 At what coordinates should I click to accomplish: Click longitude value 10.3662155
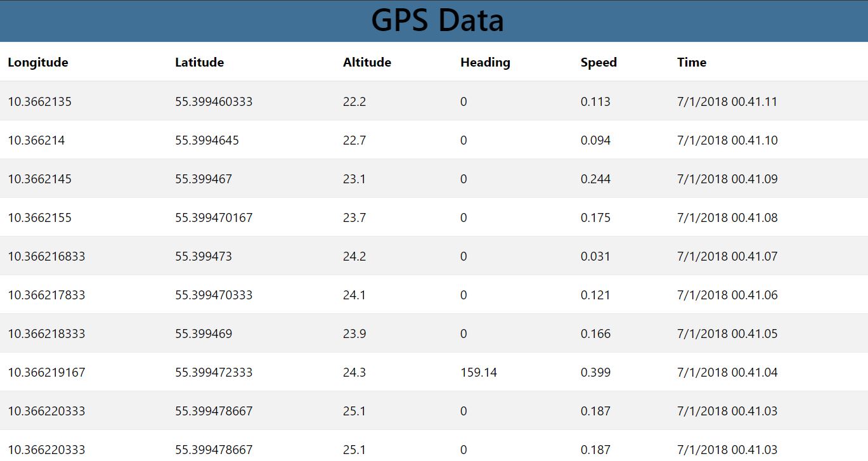39,218
